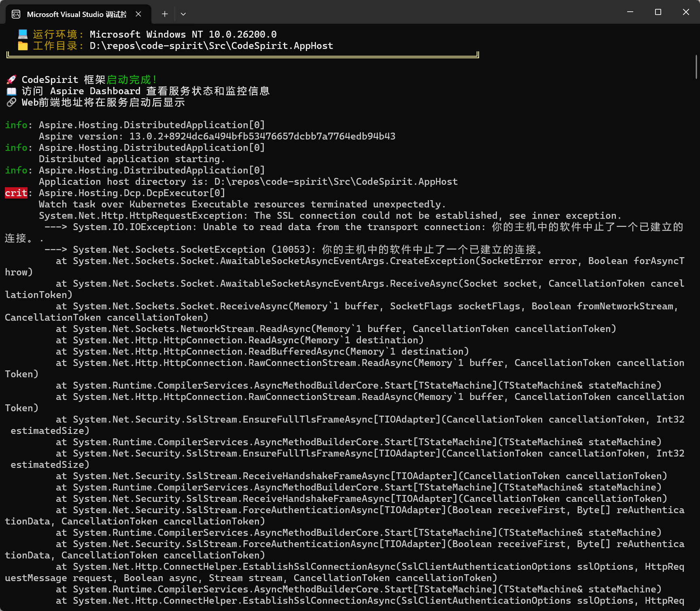Click the terminal icon on the tab
Viewport: 700px width, 611px height.
pos(16,15)
